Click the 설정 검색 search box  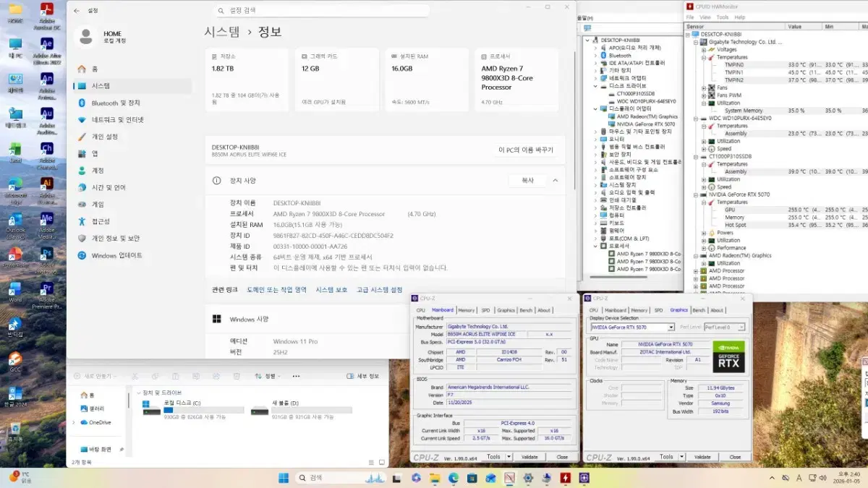click(322, 11)
